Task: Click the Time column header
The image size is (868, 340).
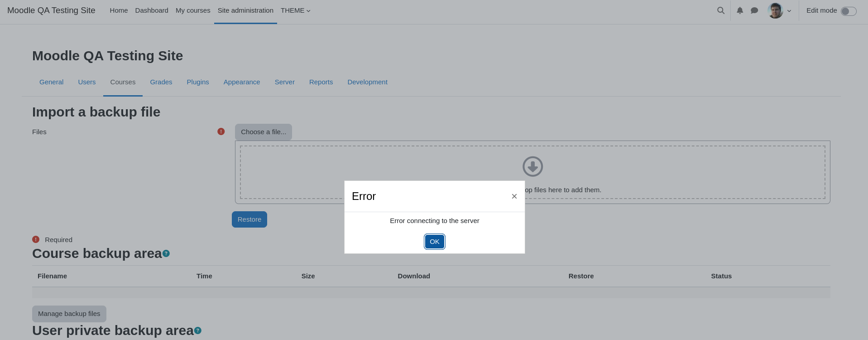Action: pyautogui.click(x=204, y=276)
